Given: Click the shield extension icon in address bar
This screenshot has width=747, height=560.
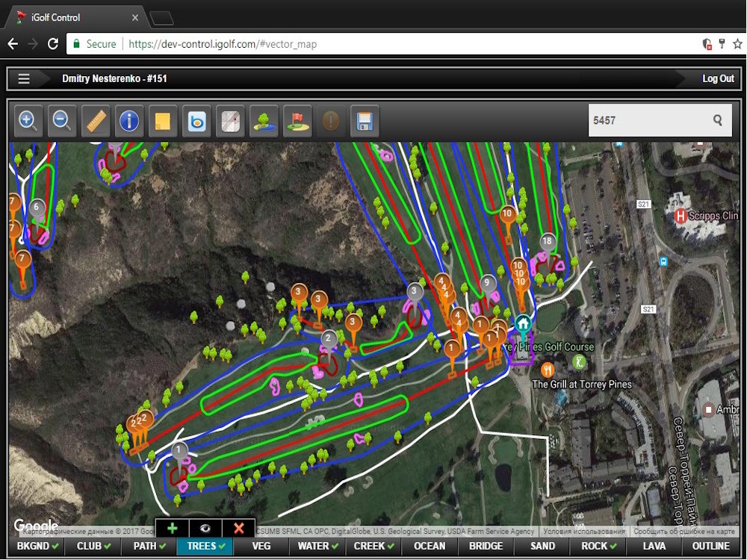Looking at the screenshot, I should 707,44.
